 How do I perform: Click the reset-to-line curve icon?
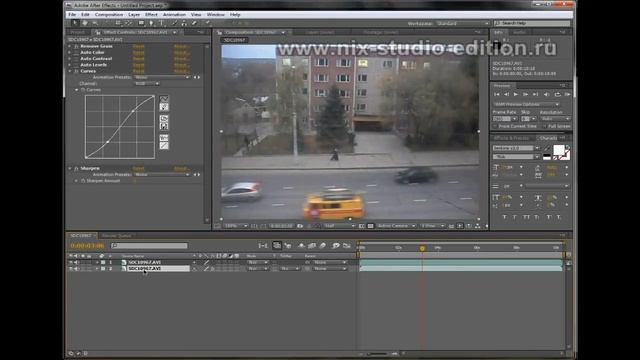[x=164, y=145]
